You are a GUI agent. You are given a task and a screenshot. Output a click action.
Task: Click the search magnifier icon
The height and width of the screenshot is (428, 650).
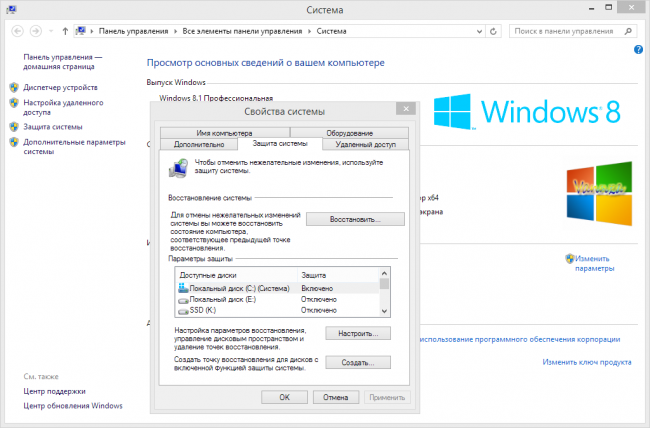click(x=628, y=31)
